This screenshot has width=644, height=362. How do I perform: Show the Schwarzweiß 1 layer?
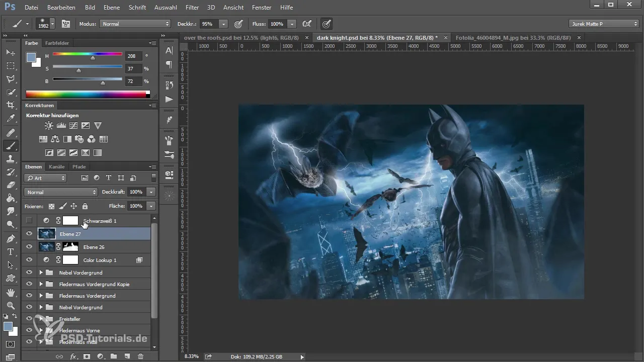point(29,220)
